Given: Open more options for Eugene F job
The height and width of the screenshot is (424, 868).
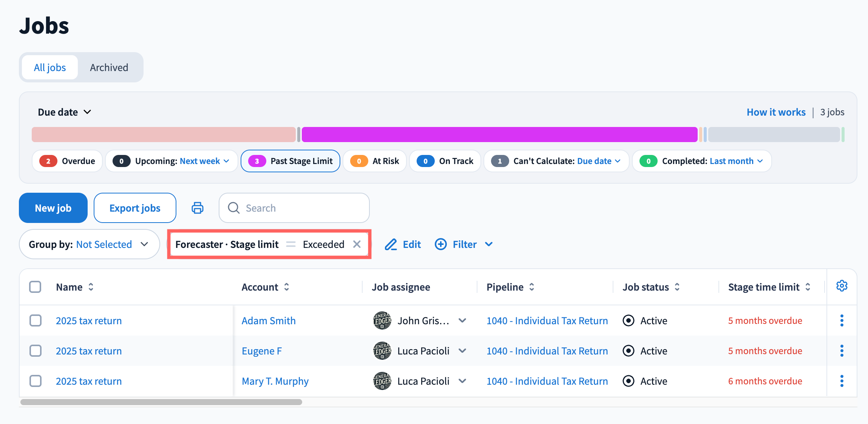Looking at the screenshot, I should [842, 351].
